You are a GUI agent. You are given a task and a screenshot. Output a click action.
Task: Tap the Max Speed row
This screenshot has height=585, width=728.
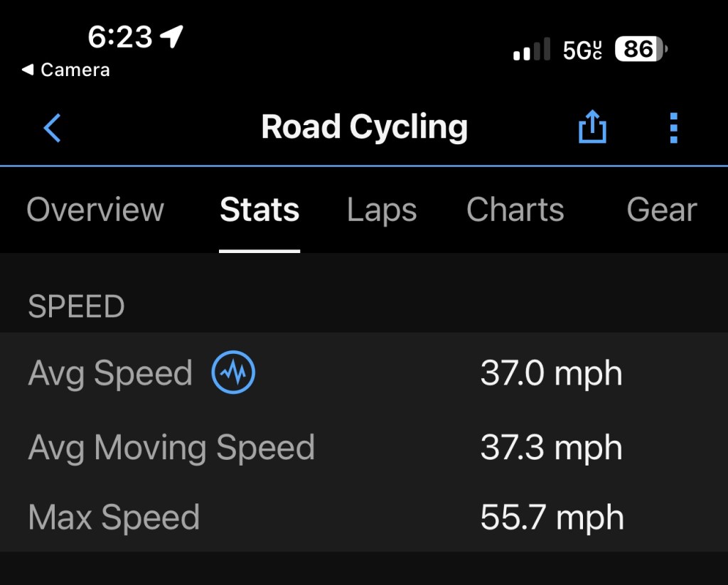[x=114, y=517]
